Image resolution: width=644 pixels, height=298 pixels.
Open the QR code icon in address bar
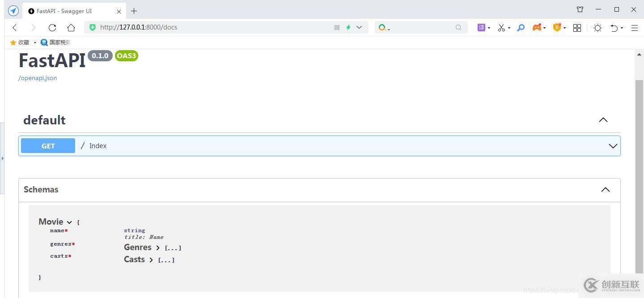[x=337, y=27]
